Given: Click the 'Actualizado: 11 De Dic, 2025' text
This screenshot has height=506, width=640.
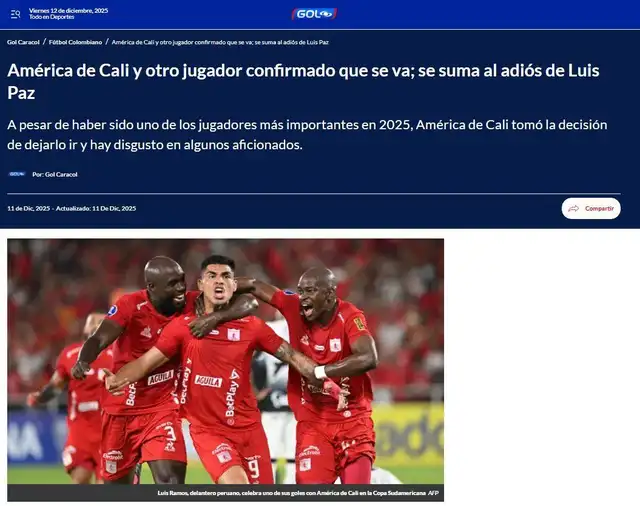Looking at the screenshot, I should [96, 209].
